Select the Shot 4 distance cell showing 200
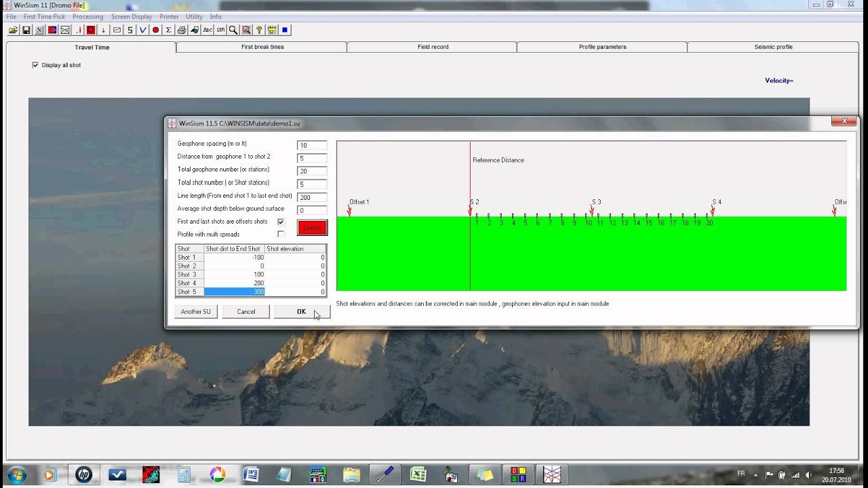The height and width of the screenshot is (488, 868). coord(235,283)
